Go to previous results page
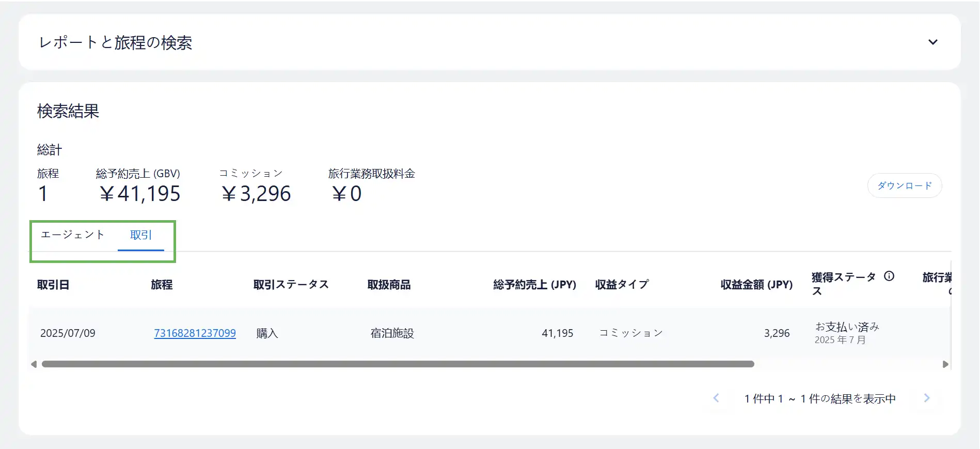 (716, 398)
